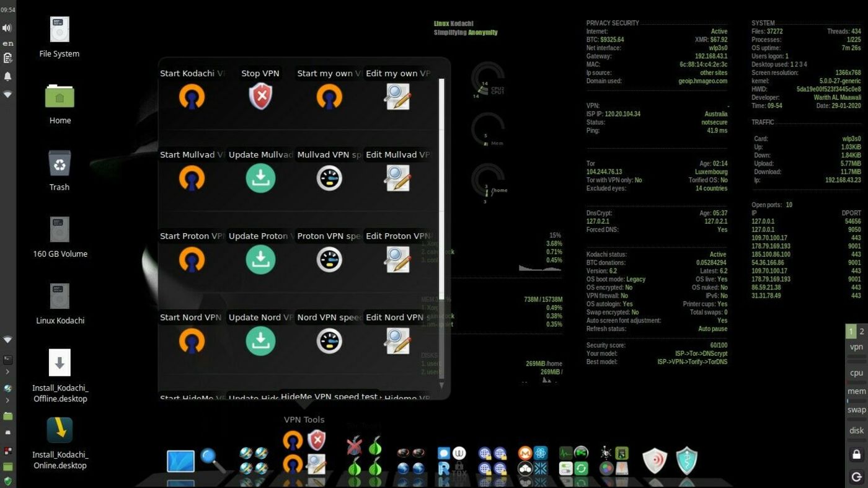
Task: Open Edit my own VPN icon
Action: [397, 97]
